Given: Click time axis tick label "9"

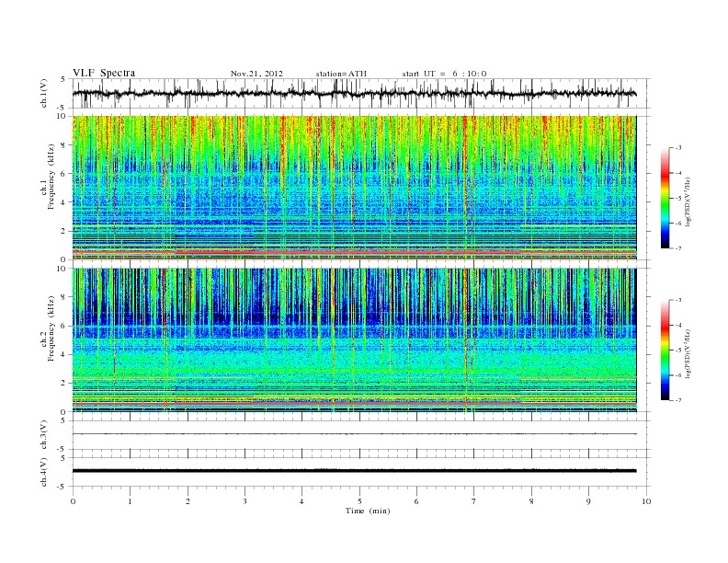Looking at the screenshot, I should (x=588, y=501).
